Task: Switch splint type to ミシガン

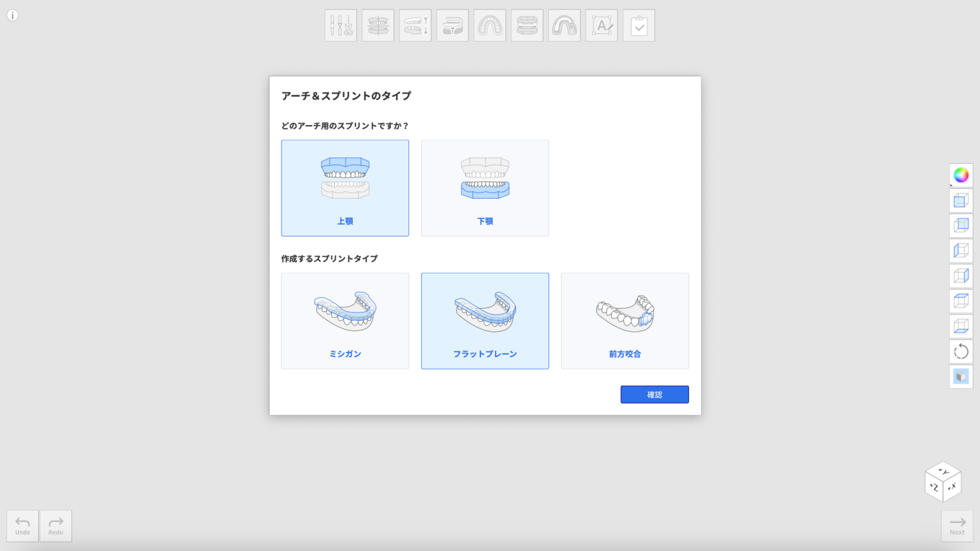Action: coord(345,321)
